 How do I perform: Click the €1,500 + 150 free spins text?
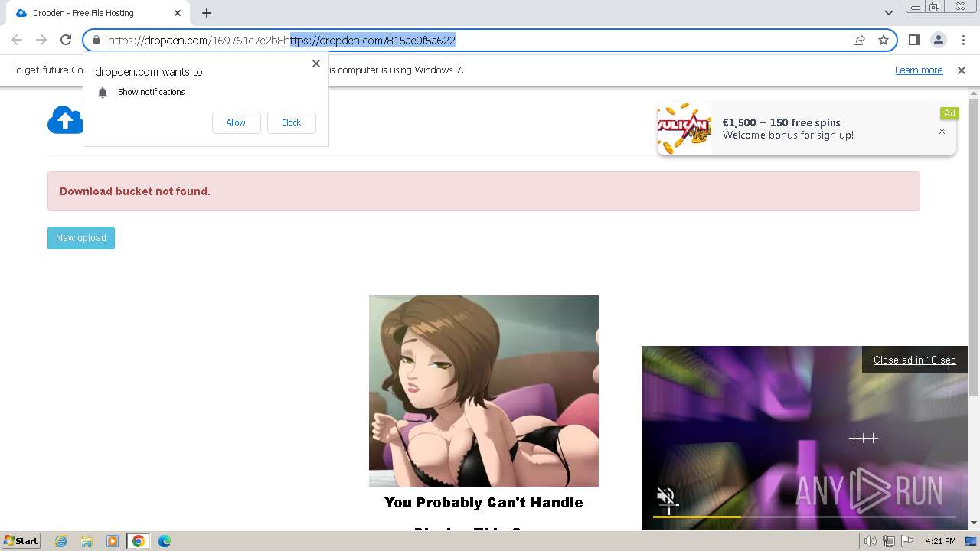coord(782,122)
